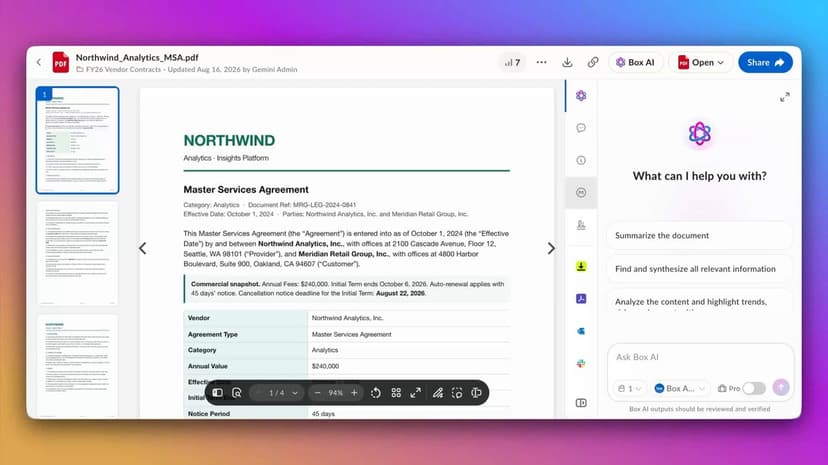Open the comments sidebar tab

pos(581,128)
